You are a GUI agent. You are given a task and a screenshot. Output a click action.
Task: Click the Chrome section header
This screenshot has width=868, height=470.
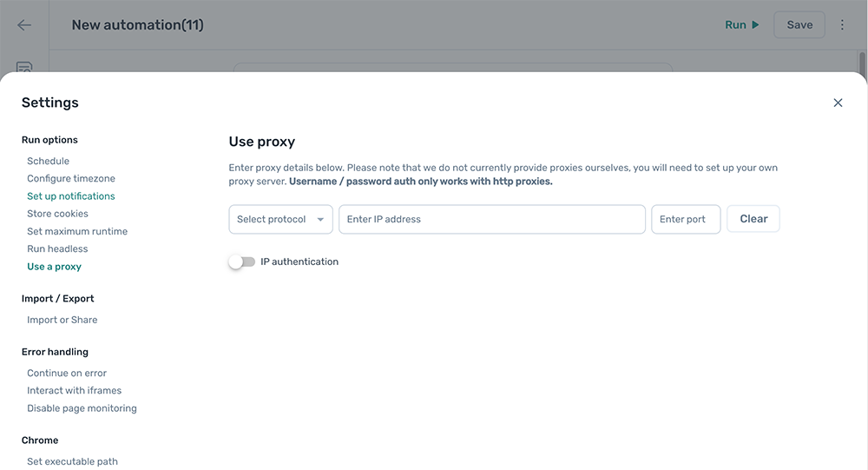coord(40,440)
